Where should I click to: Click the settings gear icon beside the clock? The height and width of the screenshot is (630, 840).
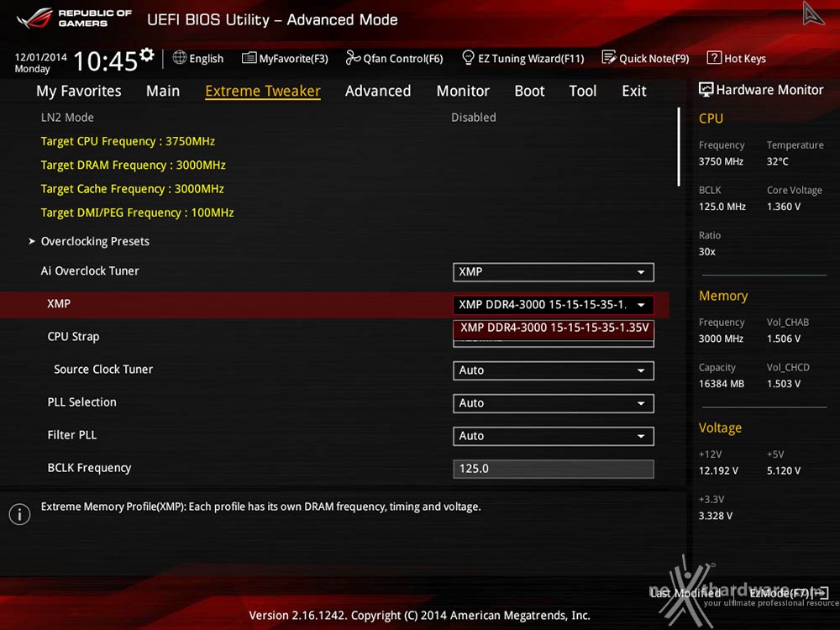coord(147,55)
